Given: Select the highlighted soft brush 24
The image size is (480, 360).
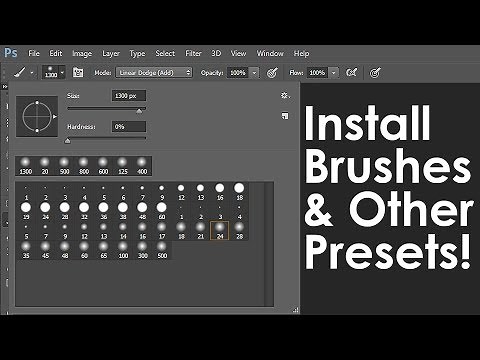Looking at the screenshot, I should click(220, 231).
